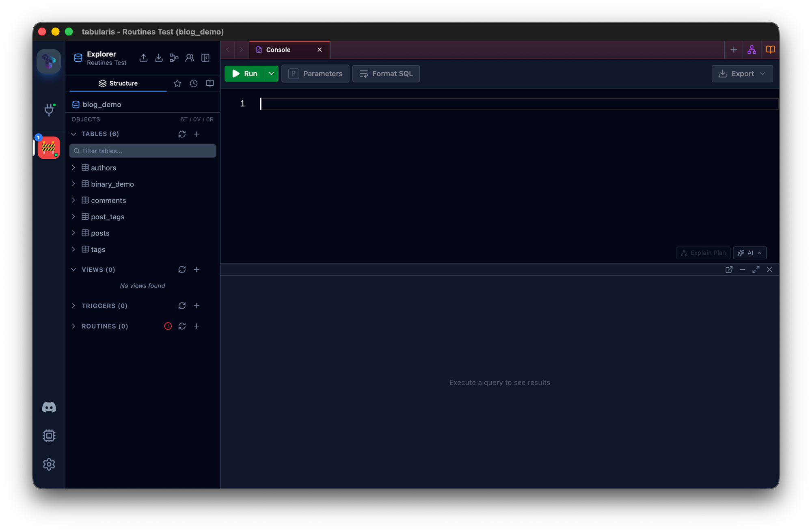
Task: Add a new table with plus icon
Action: coord(197,134)
